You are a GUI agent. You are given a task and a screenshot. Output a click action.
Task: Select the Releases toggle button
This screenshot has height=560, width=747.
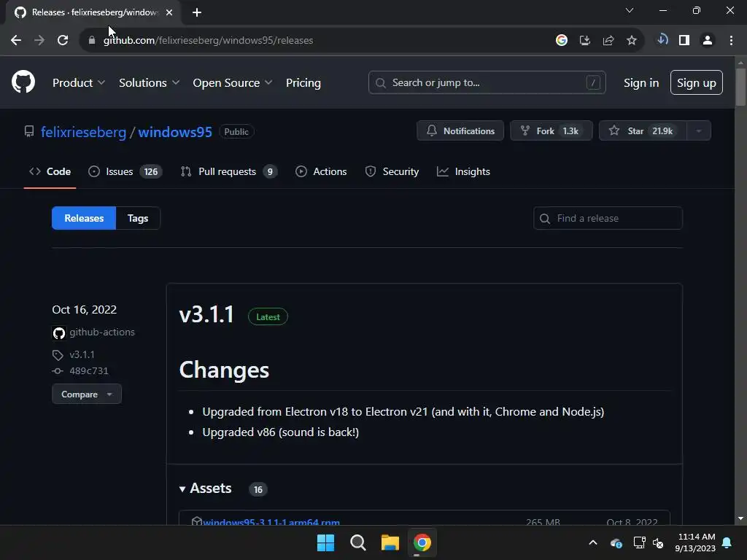84,218
